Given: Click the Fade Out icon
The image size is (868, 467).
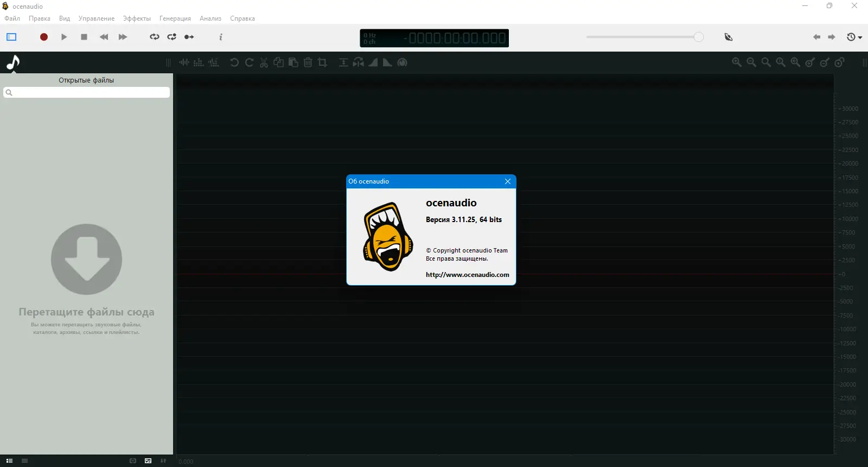Looking at the screenshot, I should (x=387, y=62).
